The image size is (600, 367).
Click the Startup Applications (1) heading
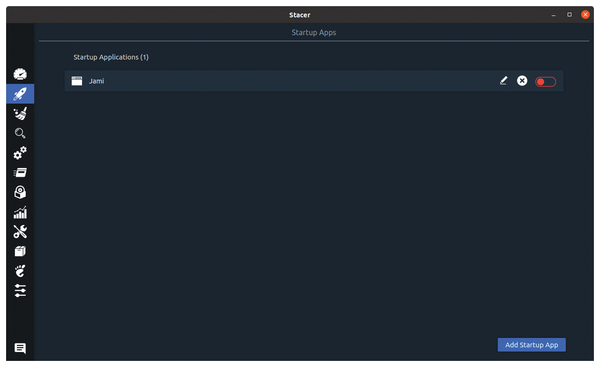111,57
